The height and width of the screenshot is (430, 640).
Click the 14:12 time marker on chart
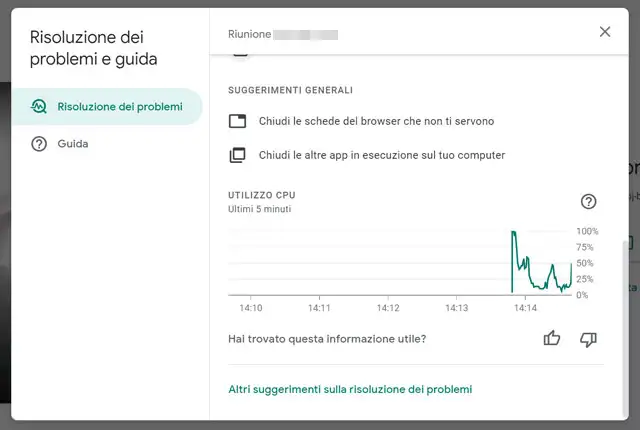tap(388, 308)
